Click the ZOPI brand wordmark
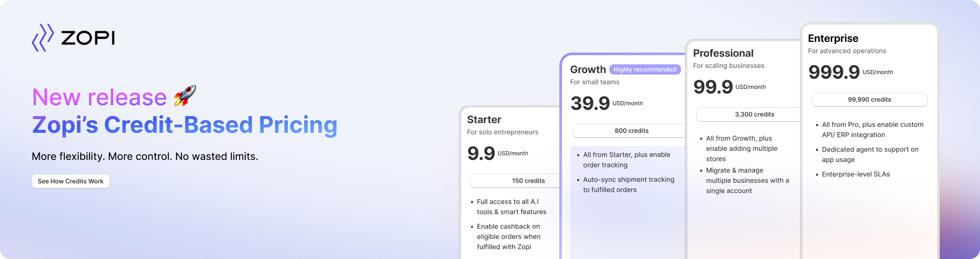The width and height of the screenshot is (980, 259). click(x=88, y=38)
